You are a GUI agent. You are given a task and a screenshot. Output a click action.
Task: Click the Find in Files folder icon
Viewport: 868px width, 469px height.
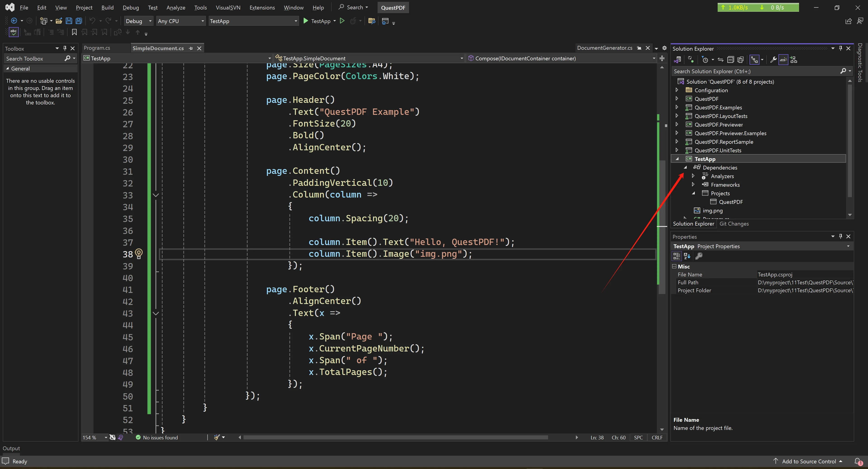372,21
